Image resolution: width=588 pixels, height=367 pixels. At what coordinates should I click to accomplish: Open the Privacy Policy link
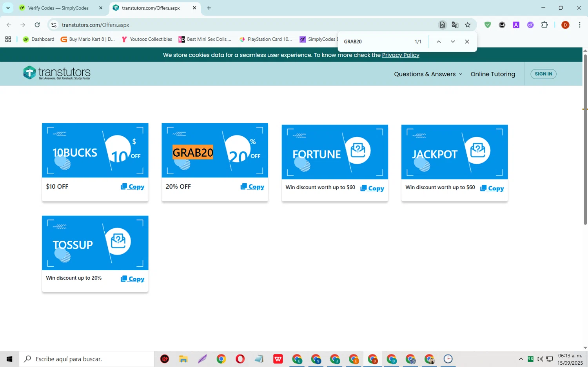tap(401, 55)
